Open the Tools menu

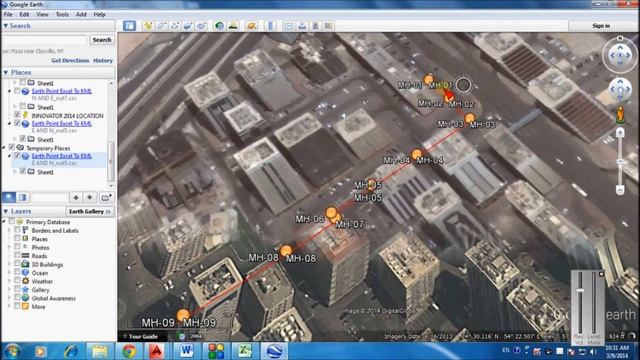(x=62, y=14)
